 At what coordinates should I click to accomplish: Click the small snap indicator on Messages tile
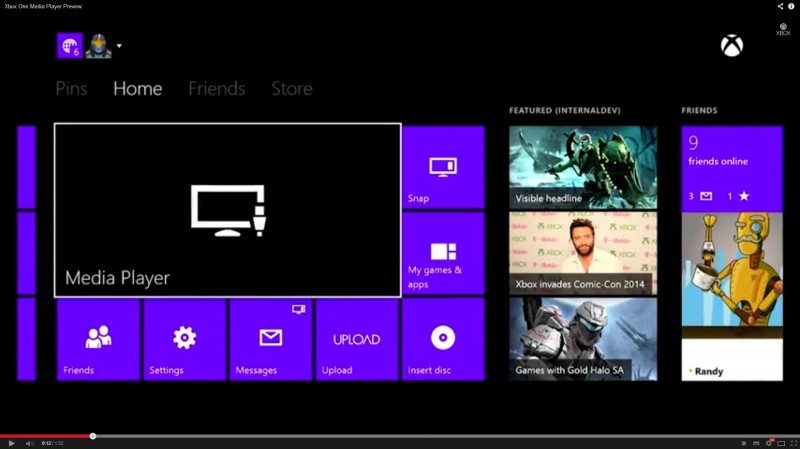click(298, 309)
